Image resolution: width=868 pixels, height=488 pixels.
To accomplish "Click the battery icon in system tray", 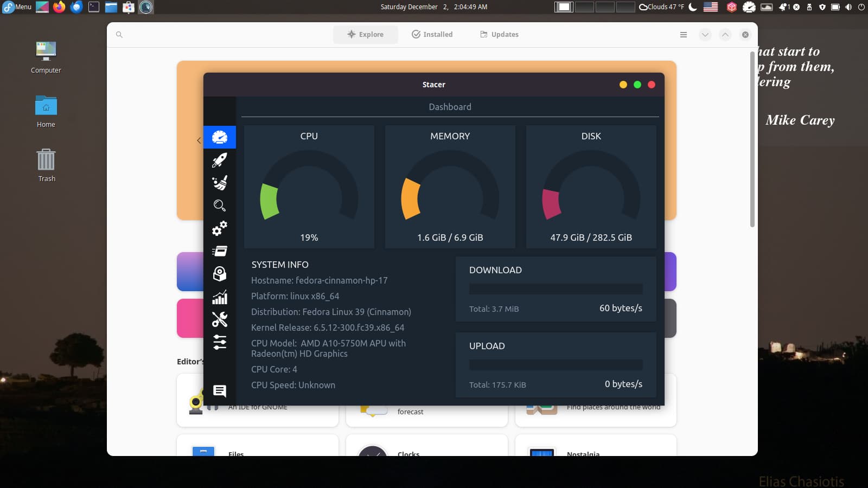I will point(835,7).
